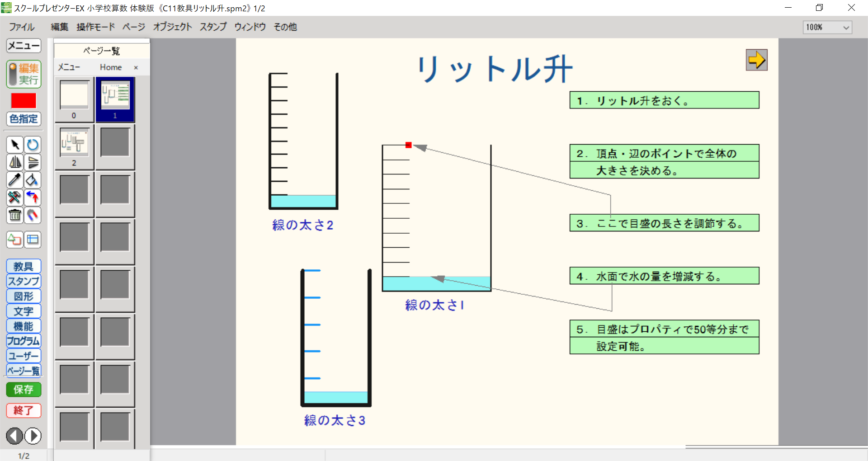868x461 pixels.
Task: Pick the eyedropper tool
Action: click(x=15, y=180)
